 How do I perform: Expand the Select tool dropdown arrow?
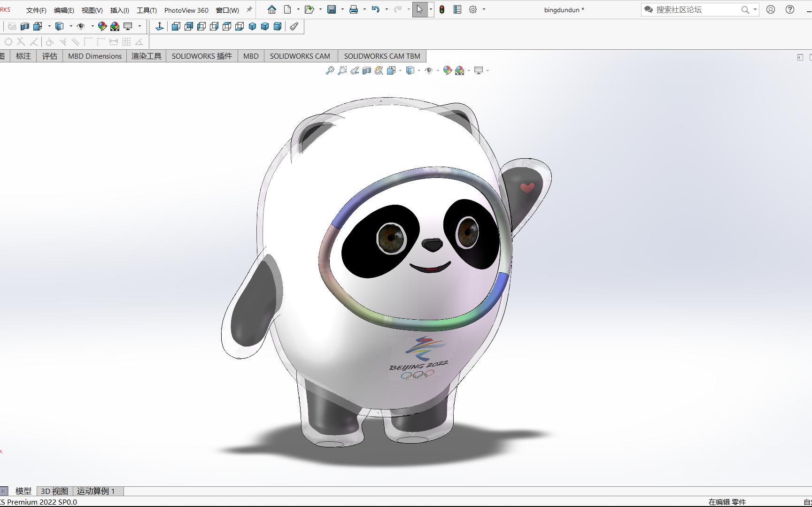click(431, 9)
